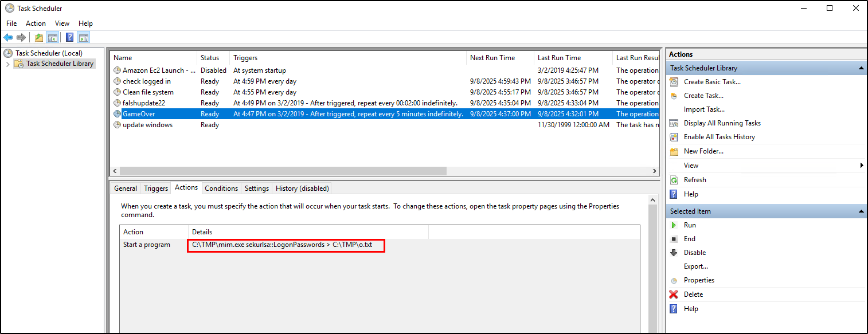Click the End task square icon
Screen dimensions: 868x334
[x=674, y=239]
